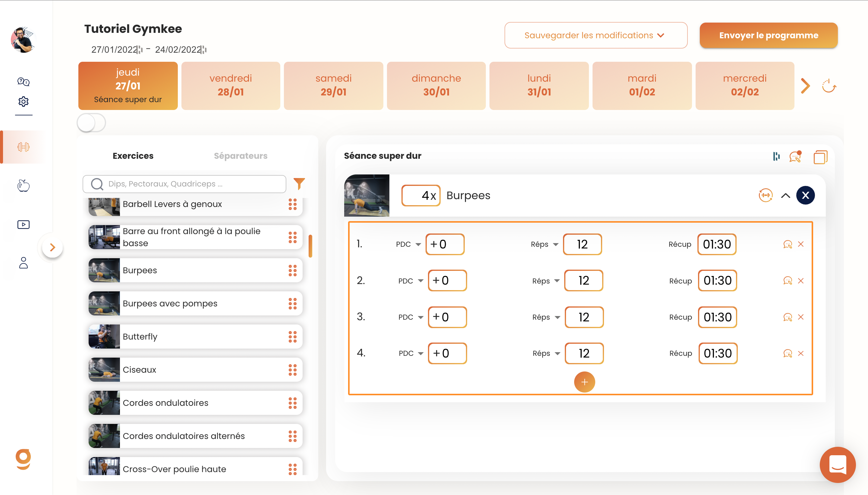This screenshot has width=868, height=495.
Task: Delete set 3 row
Action: click(x=801, y=317)
